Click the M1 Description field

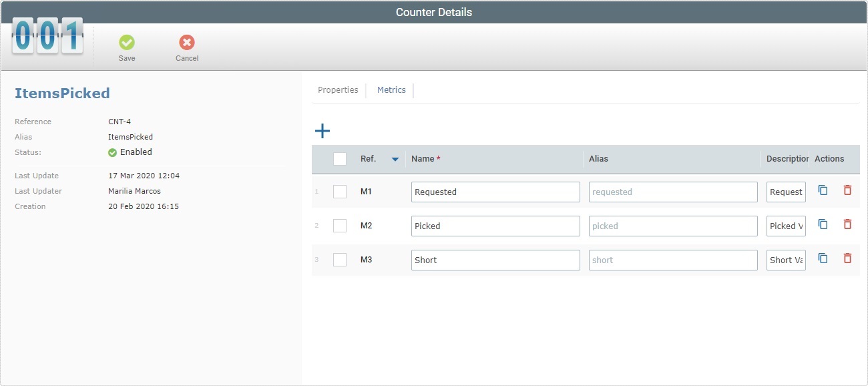click(x=786, y=192)
